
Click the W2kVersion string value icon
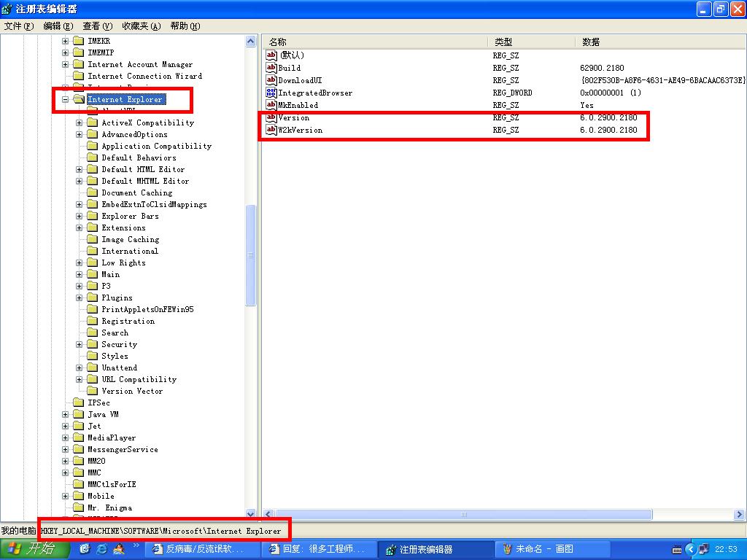point(271,130)
